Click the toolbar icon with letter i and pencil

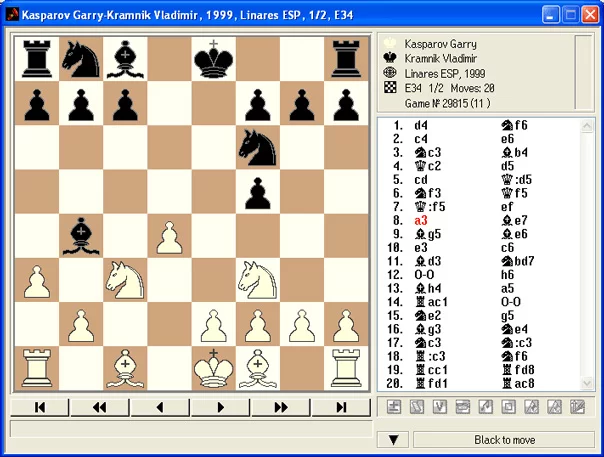[x=577, y=407]
